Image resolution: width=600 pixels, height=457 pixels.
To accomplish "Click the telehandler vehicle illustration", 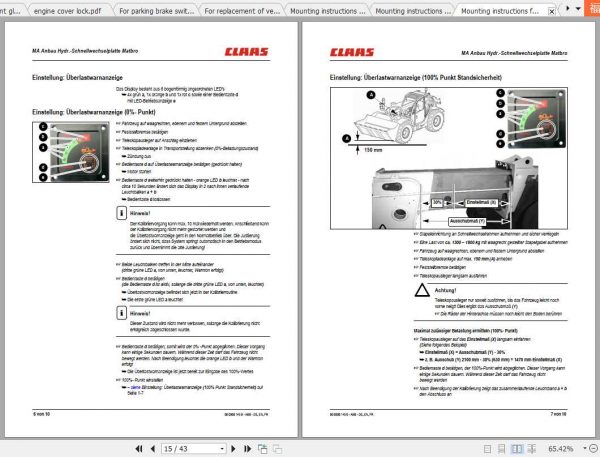I will 399,116.
